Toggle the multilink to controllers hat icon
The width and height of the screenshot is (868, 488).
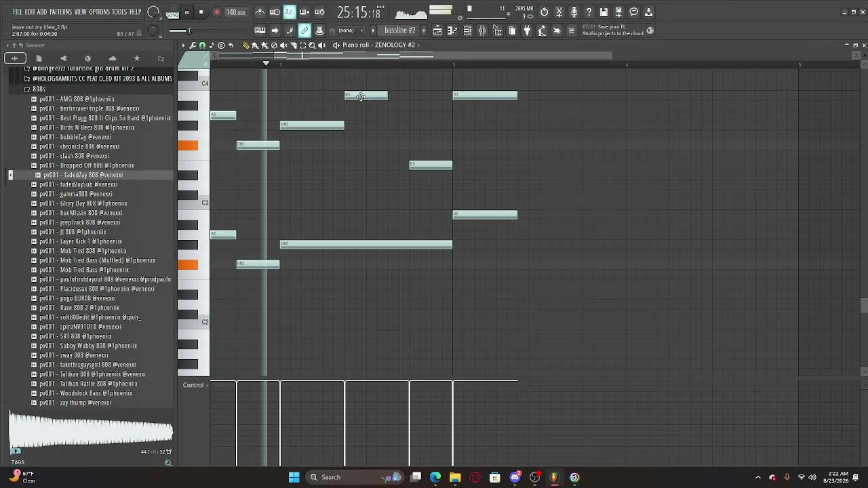(x=319, y=30)
